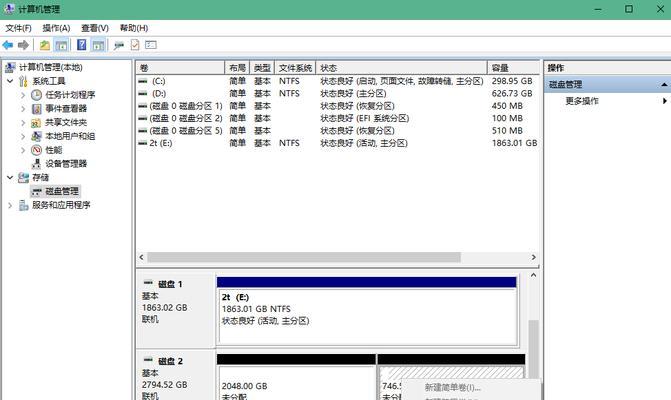The image size is (671, 400).
Task: Select the 磁盘 0 磁盘分区 5 row
Action: coord(337,130)
